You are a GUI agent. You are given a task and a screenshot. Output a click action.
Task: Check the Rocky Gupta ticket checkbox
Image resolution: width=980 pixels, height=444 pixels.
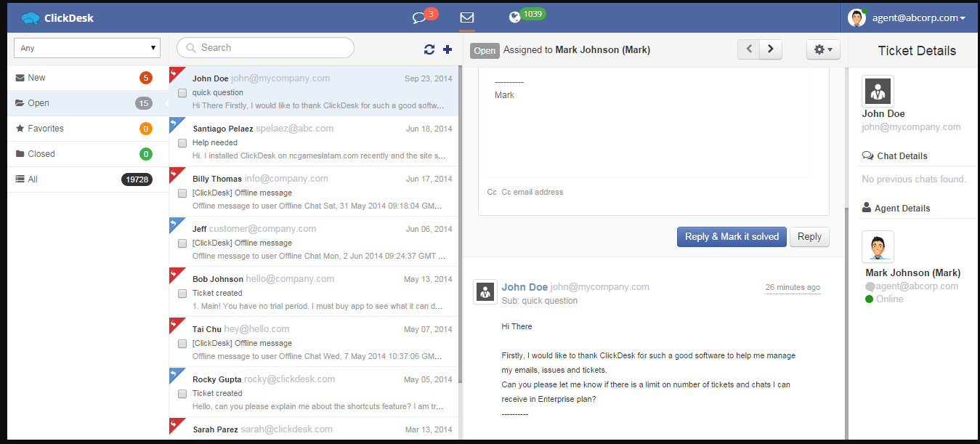182,394
